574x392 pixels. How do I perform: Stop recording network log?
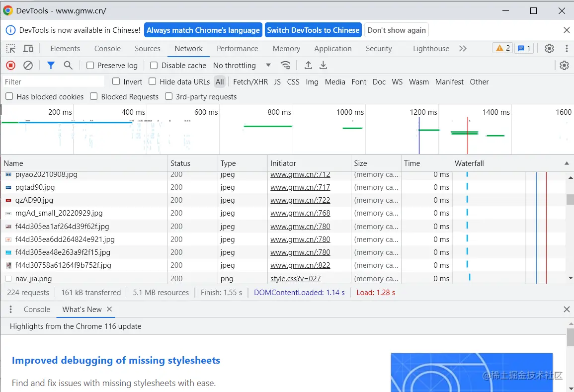pyautogui.click(x=10, y=65)
